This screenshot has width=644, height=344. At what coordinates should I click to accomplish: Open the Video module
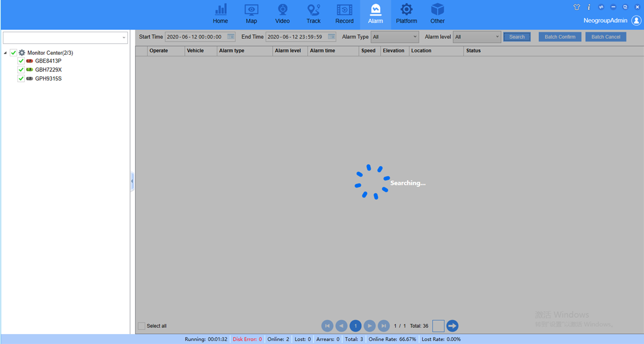(x=283, y=14)
